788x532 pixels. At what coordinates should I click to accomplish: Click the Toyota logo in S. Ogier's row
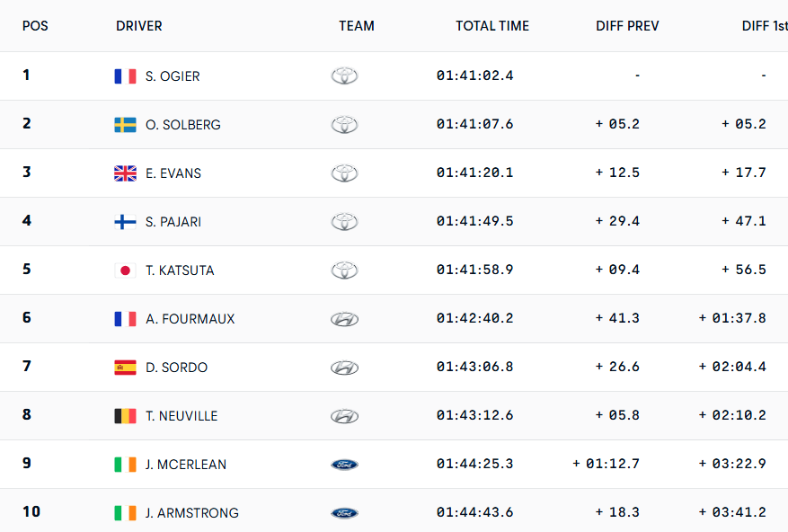(344, 76)
